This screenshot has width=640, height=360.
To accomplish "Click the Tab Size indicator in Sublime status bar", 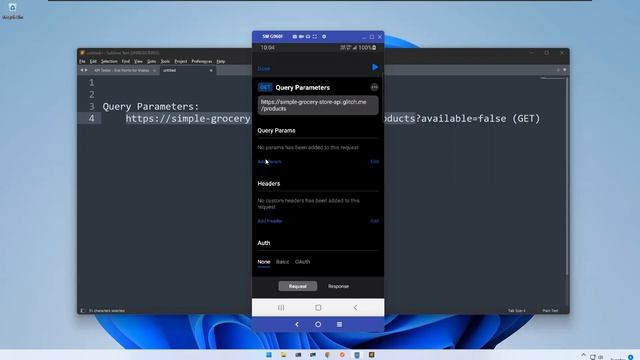I will point(516,311).
